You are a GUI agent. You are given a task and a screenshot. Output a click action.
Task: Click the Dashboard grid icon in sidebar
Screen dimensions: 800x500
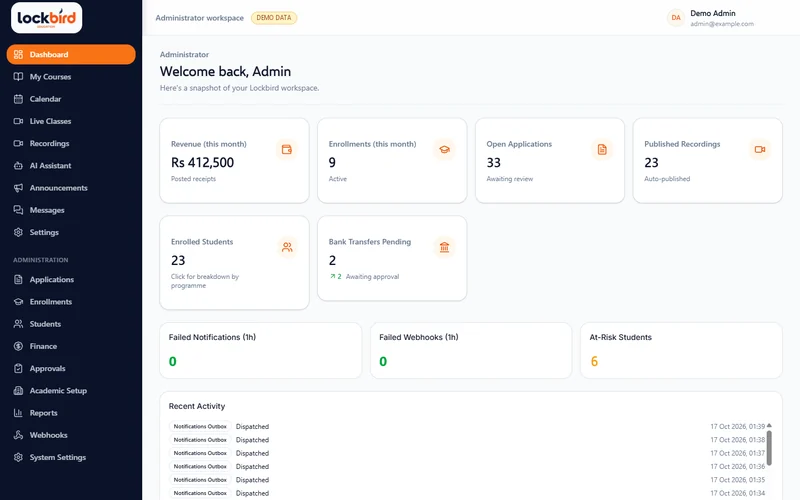click(18, 55)
